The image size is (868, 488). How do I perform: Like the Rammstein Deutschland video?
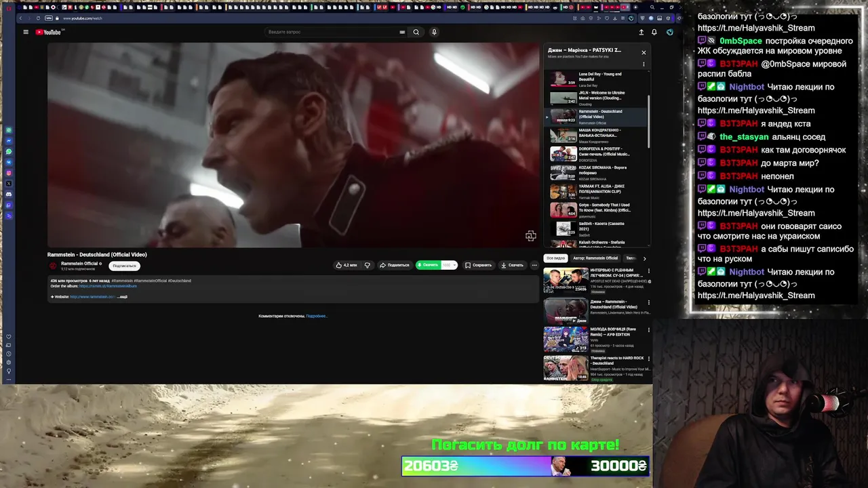pos(347,265)
